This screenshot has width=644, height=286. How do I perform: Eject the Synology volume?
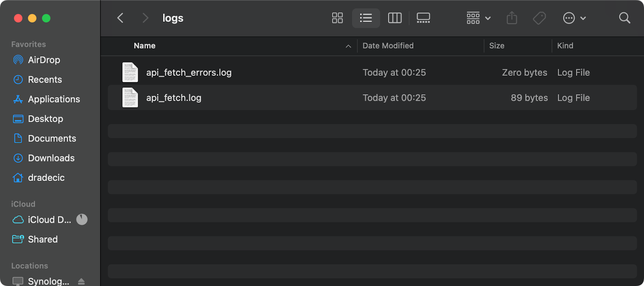(x=81, y=281)
